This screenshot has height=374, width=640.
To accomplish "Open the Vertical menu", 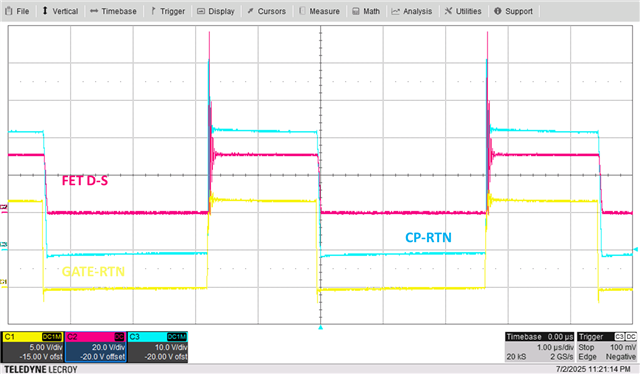I will tap(60, 11).
